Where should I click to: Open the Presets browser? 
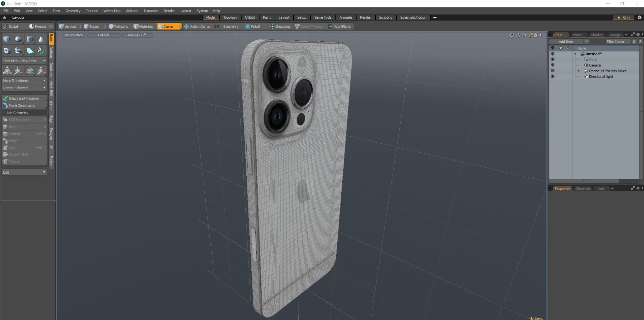point(41,26)
